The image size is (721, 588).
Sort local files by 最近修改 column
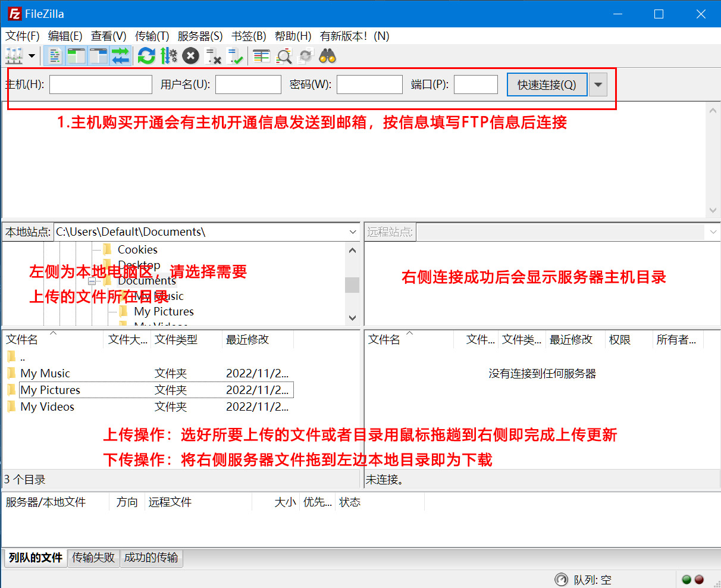pos(258,339)
